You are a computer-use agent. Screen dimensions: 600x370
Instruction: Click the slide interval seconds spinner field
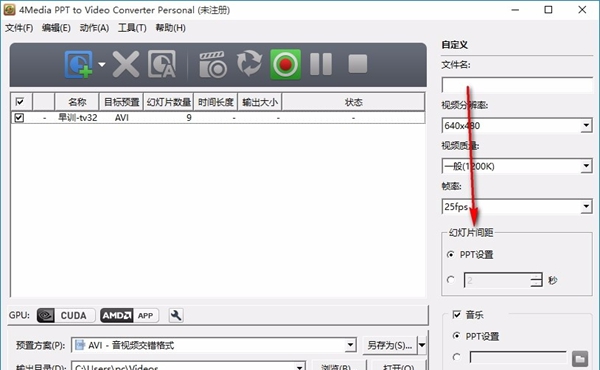pyautogui.click(x=497, y=280)
